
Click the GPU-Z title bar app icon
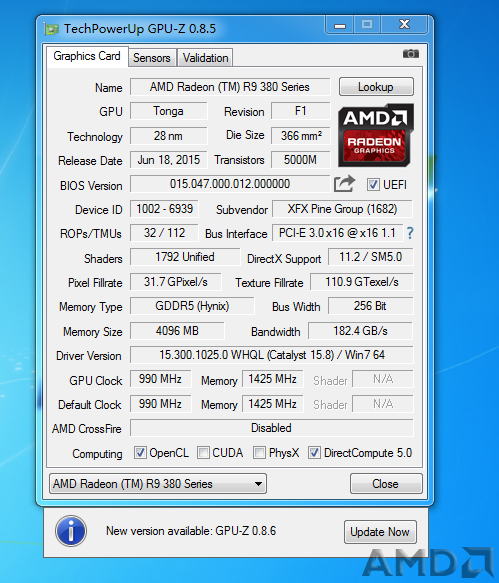51,29
